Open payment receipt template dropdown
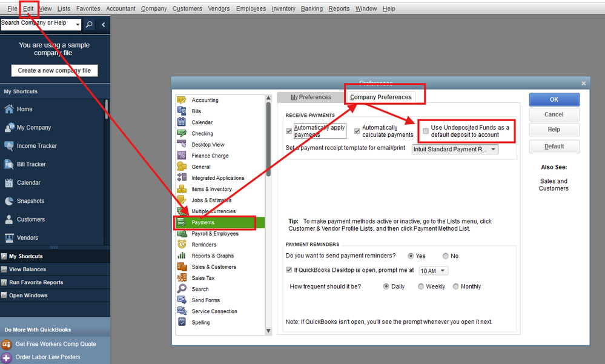Viewport: 605px width, 364px height. (455, 150)
